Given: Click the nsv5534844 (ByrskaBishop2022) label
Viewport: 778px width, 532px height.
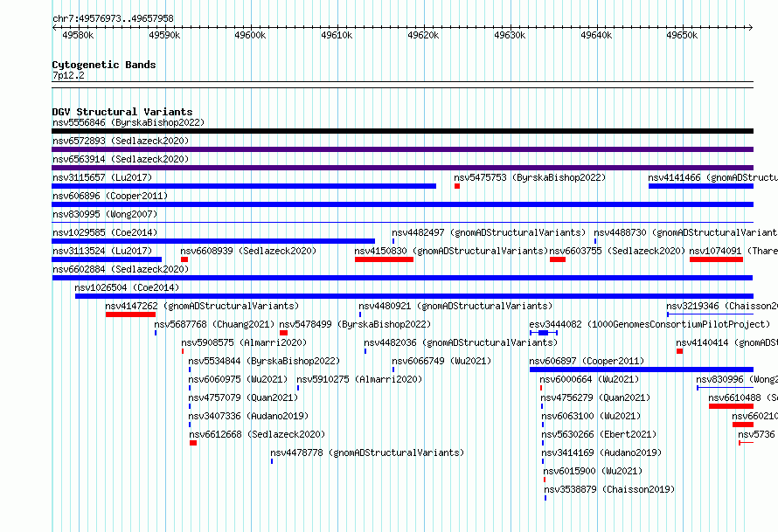Looking at the screenshot, I should pos(264,361).
